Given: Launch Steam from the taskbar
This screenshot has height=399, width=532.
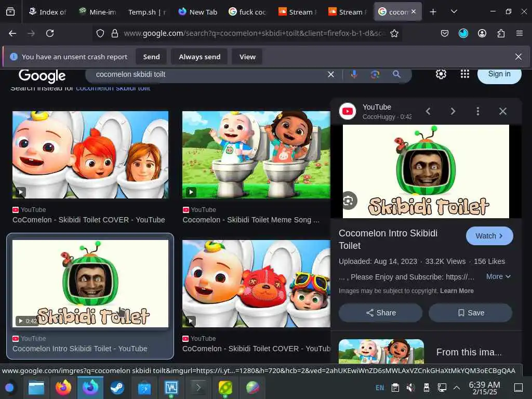Looking at the screenshot, I should coord(117,388).
